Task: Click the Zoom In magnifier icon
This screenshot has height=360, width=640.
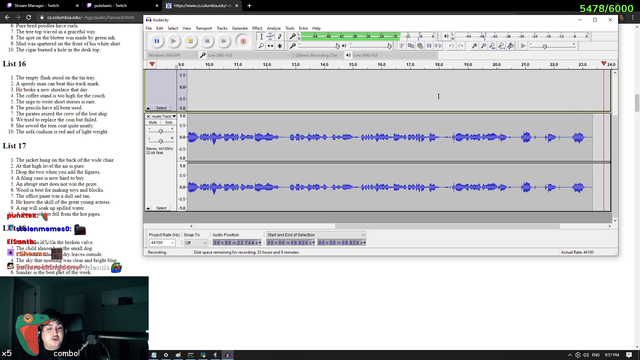Action: pos(474,46)
